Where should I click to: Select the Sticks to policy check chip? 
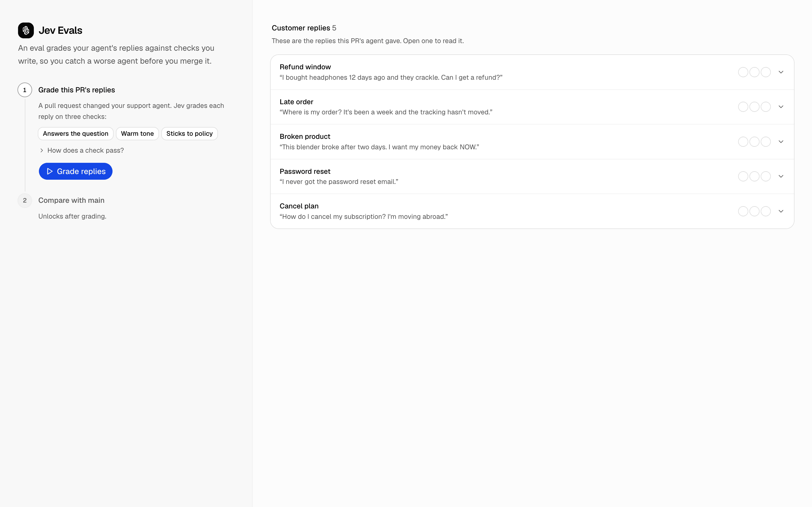click(189, 134)
